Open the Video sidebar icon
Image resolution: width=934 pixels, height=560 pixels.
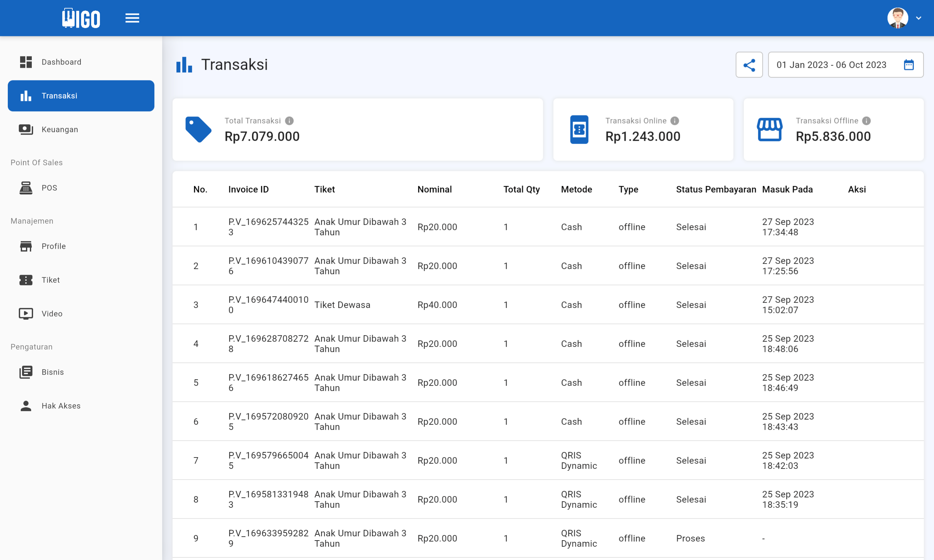pos(25,314)
